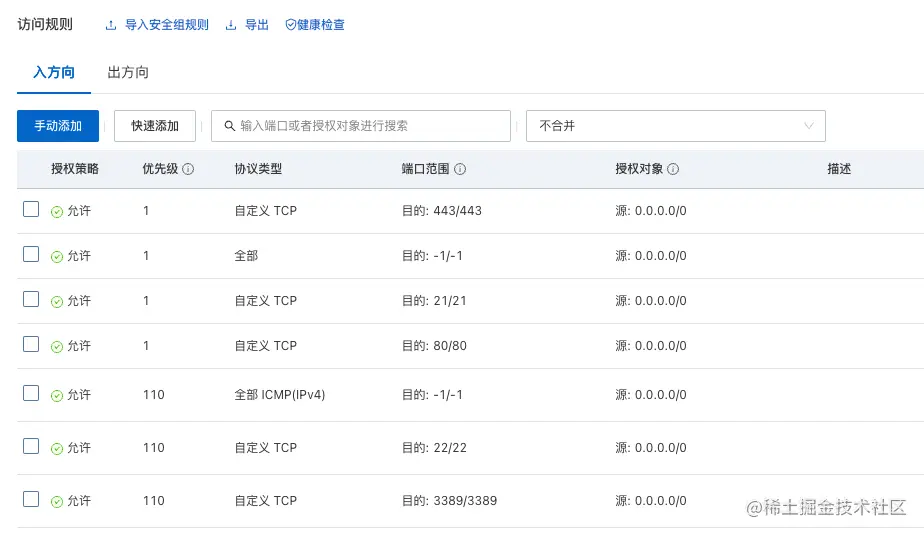Click the info icon next to 端口范围

click(460, 169)
